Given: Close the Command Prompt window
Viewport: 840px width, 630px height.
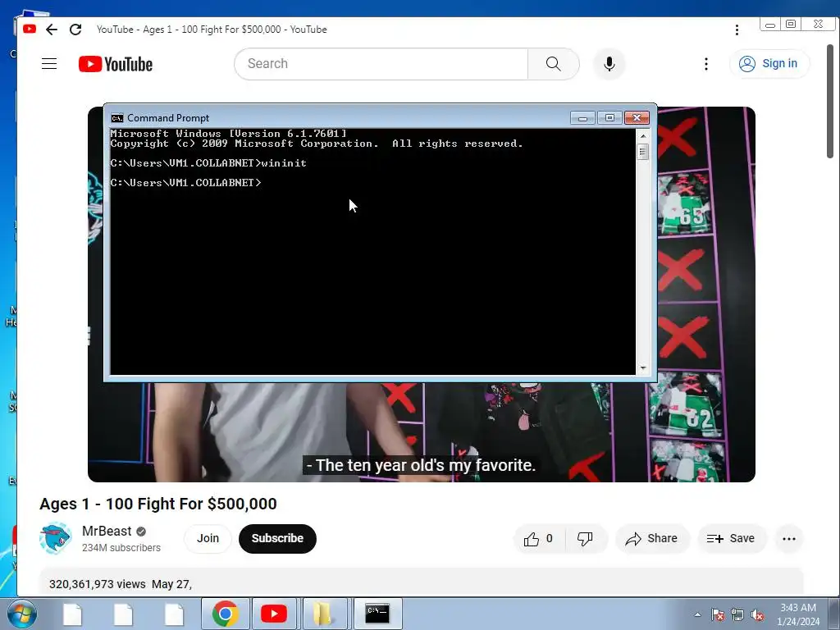Looking at the screenshot, I should [637, 118].
